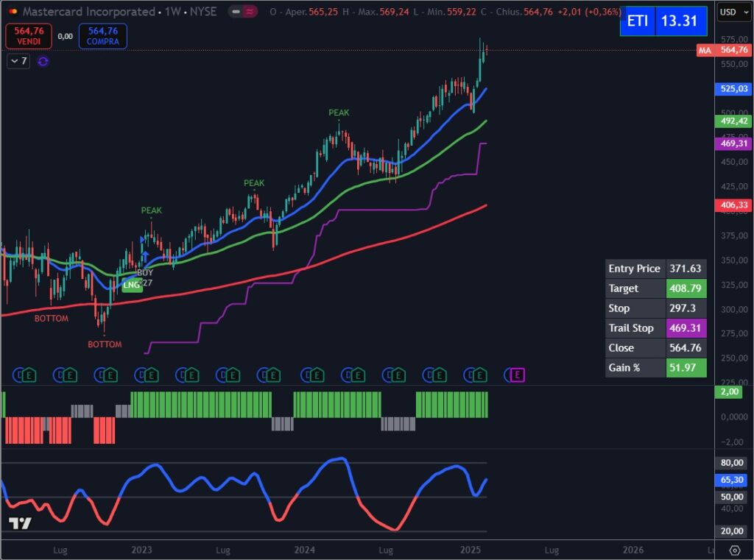Click the red MA price label tag
This screenshot has width=754, height=560.
coord(705,50)
